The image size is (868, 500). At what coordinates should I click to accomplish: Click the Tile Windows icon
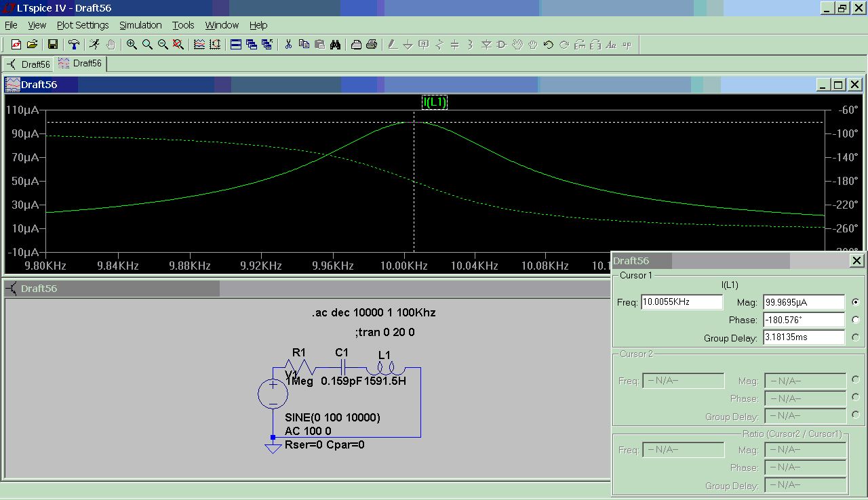click(x=236, y=45)
